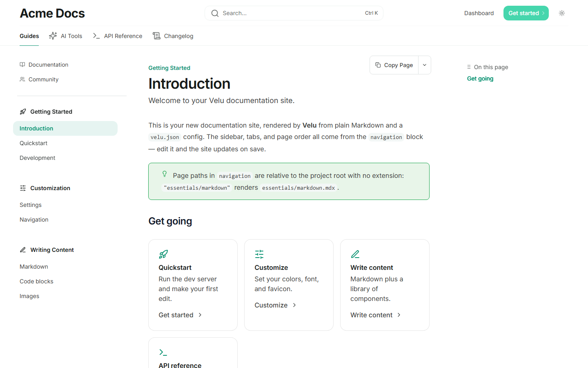Open the Community sidebar link
Viewport: 588px width, 368px height.
[39, 79]
